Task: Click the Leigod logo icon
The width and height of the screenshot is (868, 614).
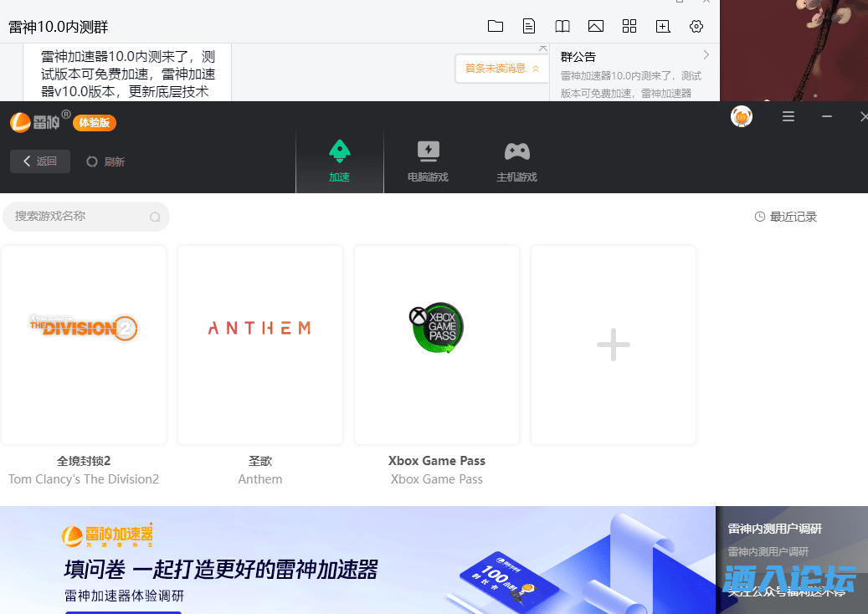Action: [20, 122]
